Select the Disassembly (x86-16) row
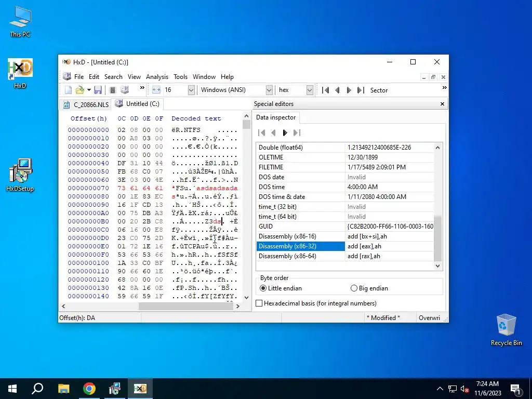The width and height of the screenshot is (532, 399). click(x=345, y=236)
